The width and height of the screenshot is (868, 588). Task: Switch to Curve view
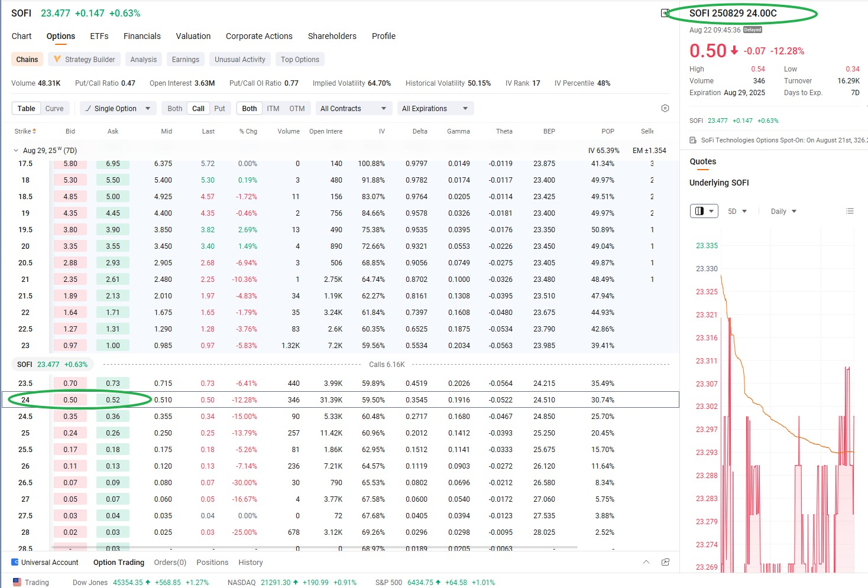54,109
